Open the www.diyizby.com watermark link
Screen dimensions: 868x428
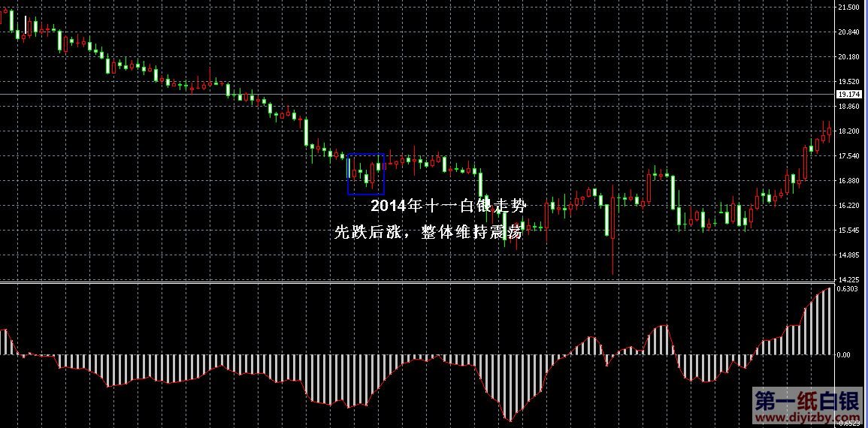click(x=806, y=415)
